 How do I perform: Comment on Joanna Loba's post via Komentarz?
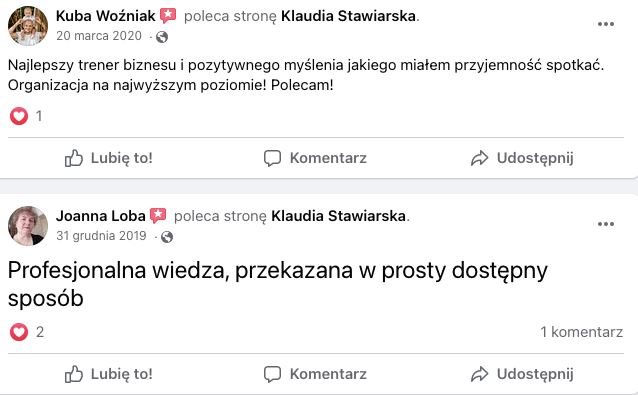point(315,374)
